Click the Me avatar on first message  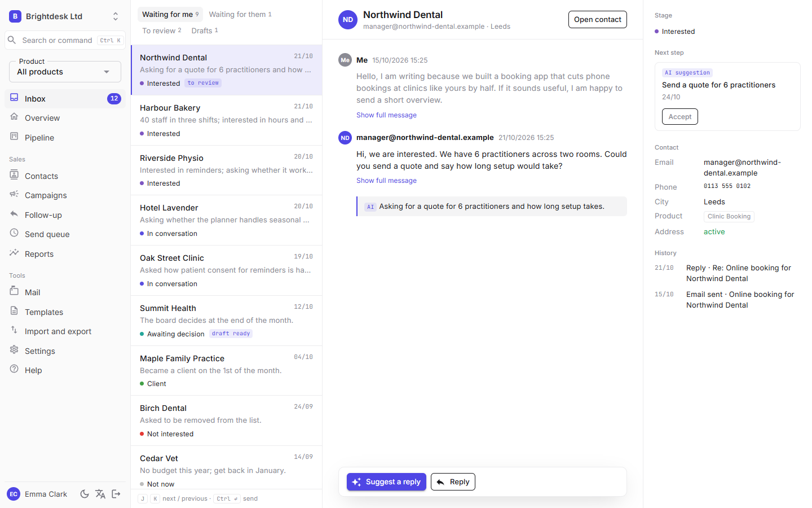345,60
